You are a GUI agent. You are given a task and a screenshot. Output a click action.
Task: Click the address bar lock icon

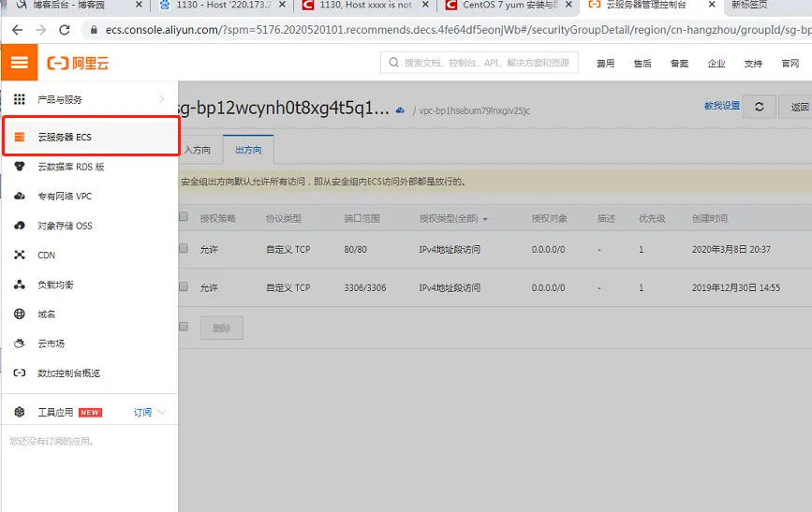pos(94,30)
